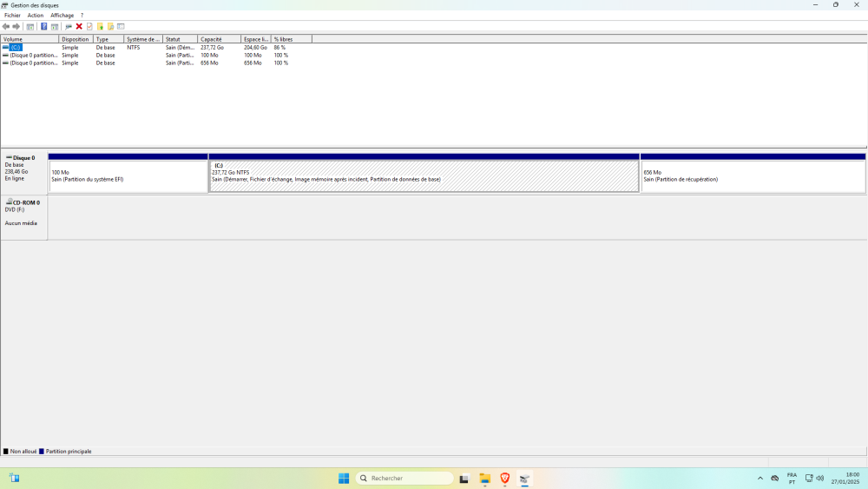Select the (C:) volume in the list
868x489 pixels.
coord(16,48)
